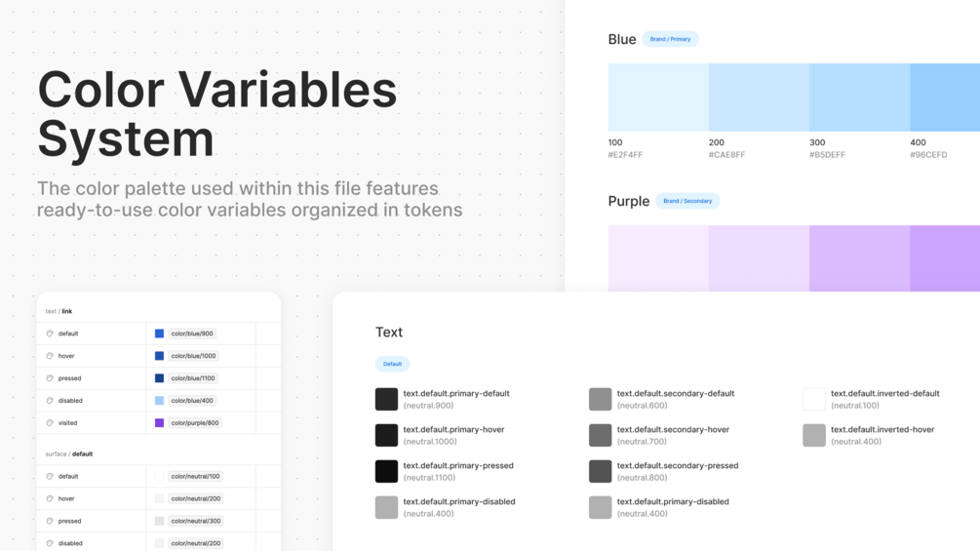
Task: Click the palette icon on surface default row
Action: click(x=50, y=477)
